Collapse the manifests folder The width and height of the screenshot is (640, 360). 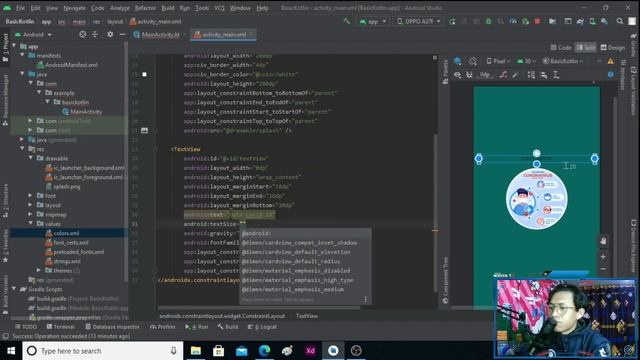point(22,55)
